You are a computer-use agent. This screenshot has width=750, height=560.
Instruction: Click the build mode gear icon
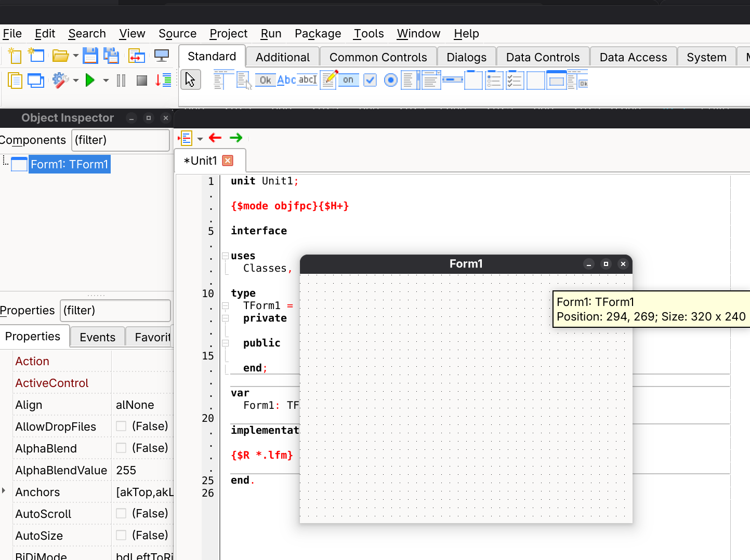[x=60, y=80]
